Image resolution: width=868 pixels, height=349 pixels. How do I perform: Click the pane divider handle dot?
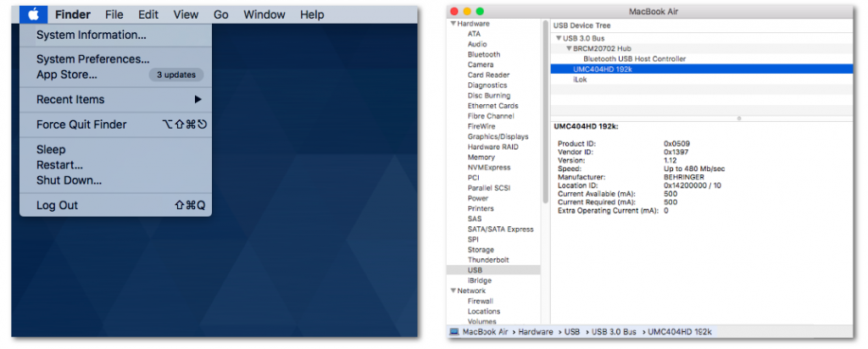[x=739, y=119]
